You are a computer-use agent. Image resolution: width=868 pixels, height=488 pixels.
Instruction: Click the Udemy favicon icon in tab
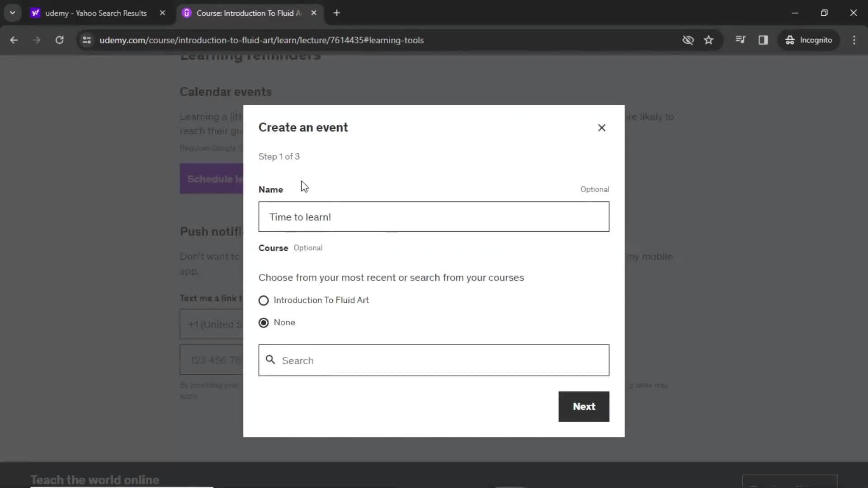pos(187,13)
